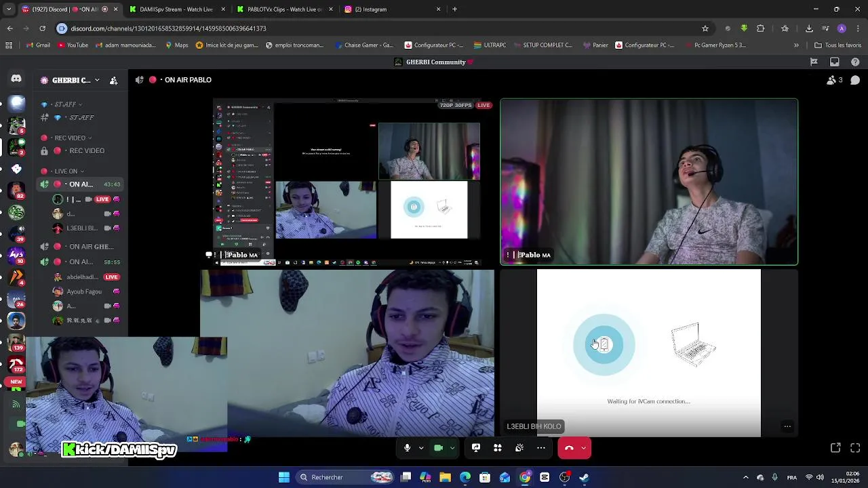The width and height of the screenshot is (868, 488).
Task: Open Chrome tab search dropdown arrow
Action: tap(9, 9)
